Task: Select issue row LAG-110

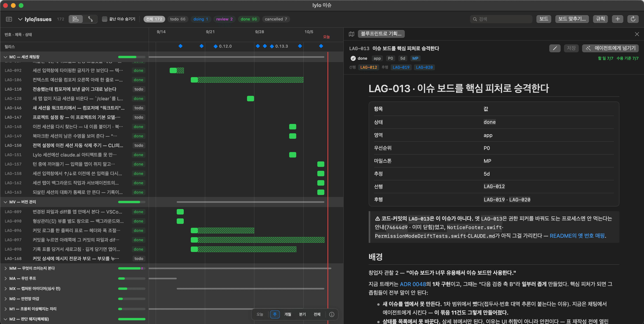Action: click(74, 89)
